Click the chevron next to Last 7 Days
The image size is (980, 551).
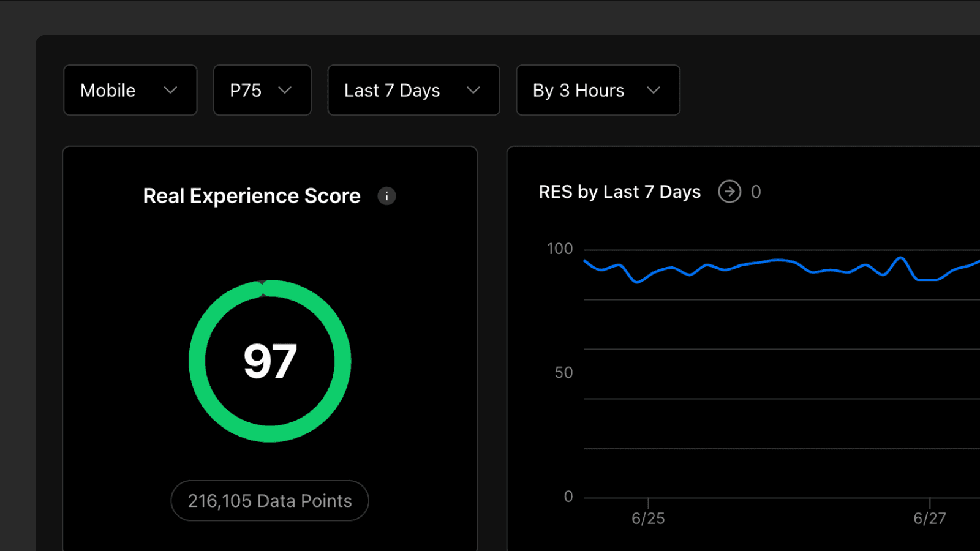tap(473, 90)
